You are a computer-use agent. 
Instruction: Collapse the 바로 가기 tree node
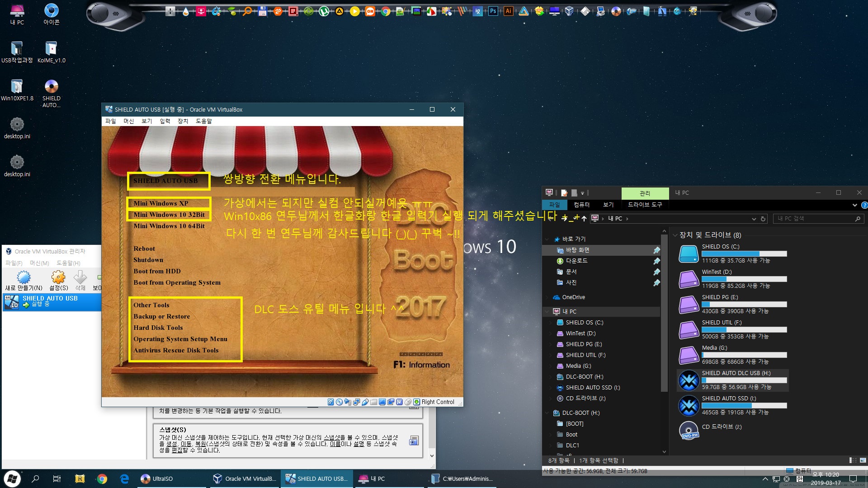[x=547, y=239]
